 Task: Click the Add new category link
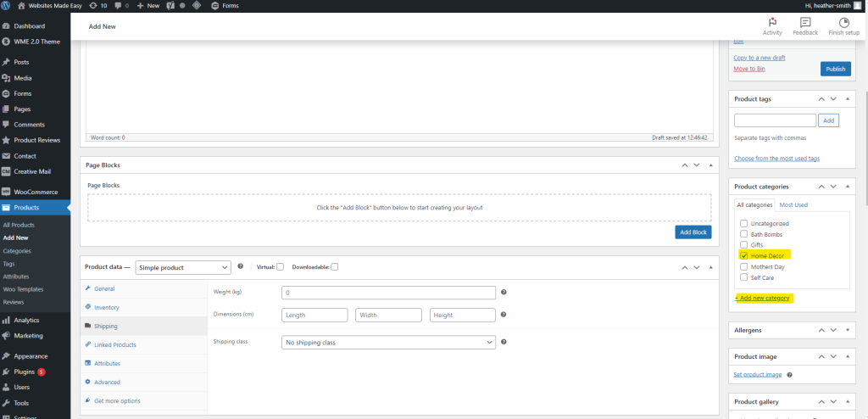762,298
